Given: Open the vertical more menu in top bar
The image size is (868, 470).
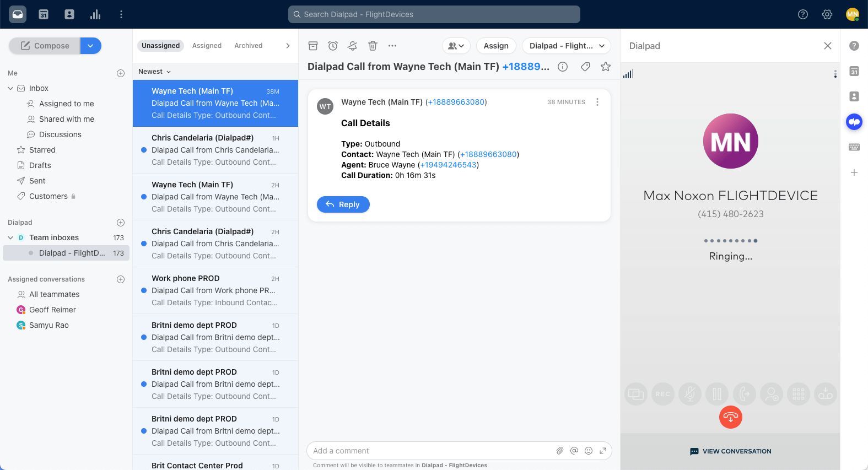Looking at the screenshot, I should pyautogui.click(x=121, y=14).
